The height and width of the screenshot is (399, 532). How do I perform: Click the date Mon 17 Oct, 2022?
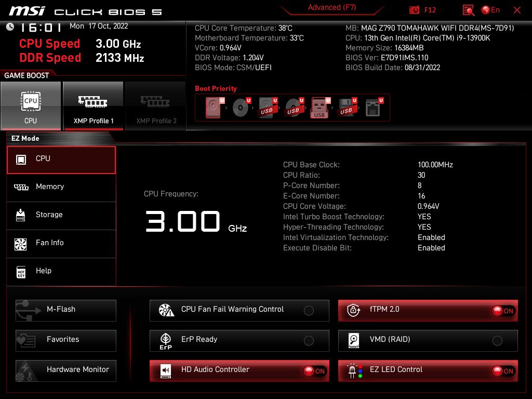(x=99, y=26)
